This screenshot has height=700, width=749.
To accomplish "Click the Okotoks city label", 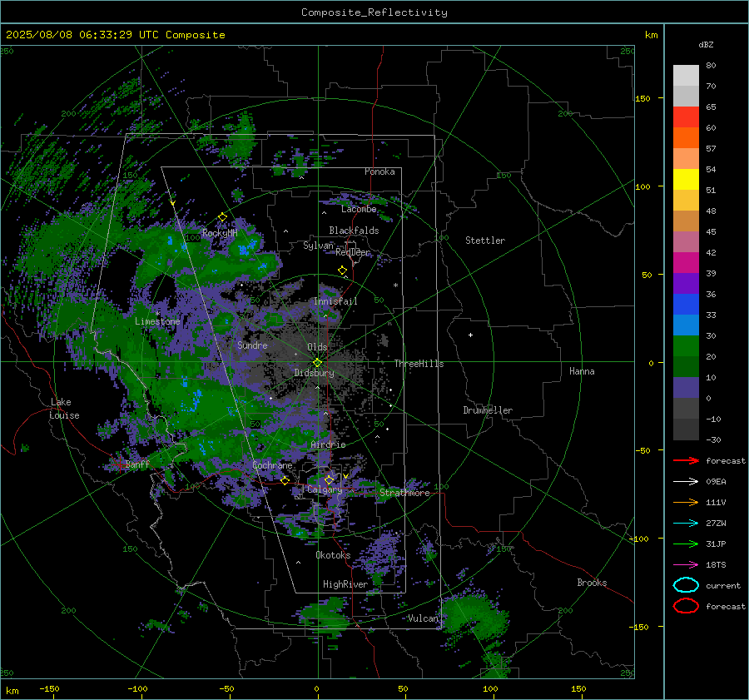I will pos(333,555).
